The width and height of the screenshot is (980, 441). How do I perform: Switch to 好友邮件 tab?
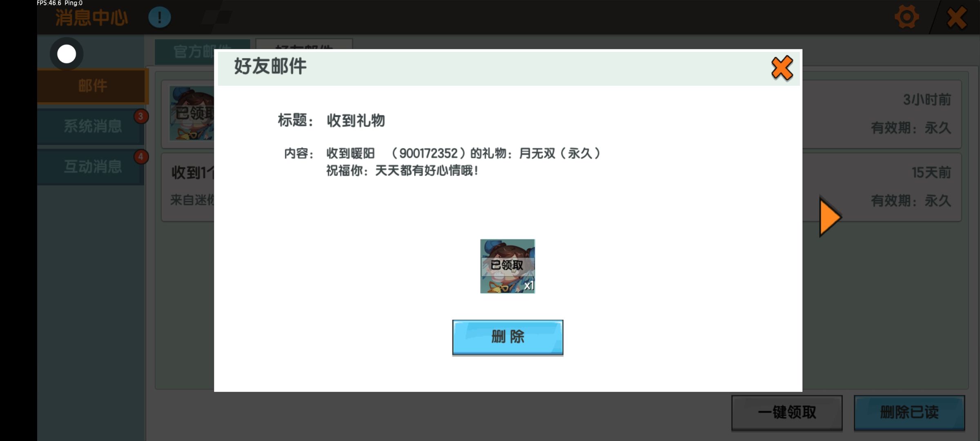pyautogui.click(x=304, y=44)
